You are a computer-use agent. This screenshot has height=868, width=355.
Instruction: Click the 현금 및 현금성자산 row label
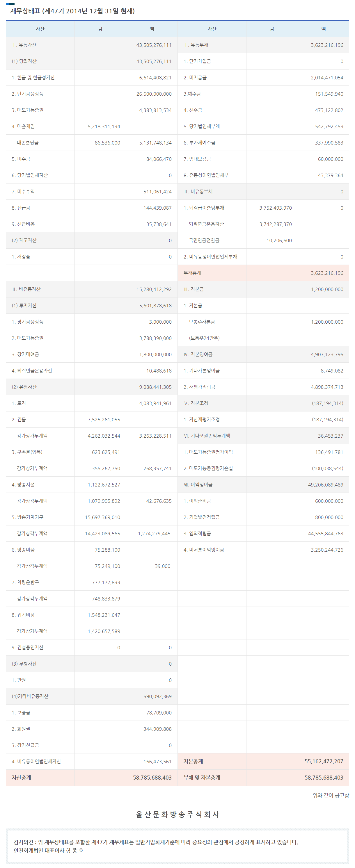click(33, 78)
